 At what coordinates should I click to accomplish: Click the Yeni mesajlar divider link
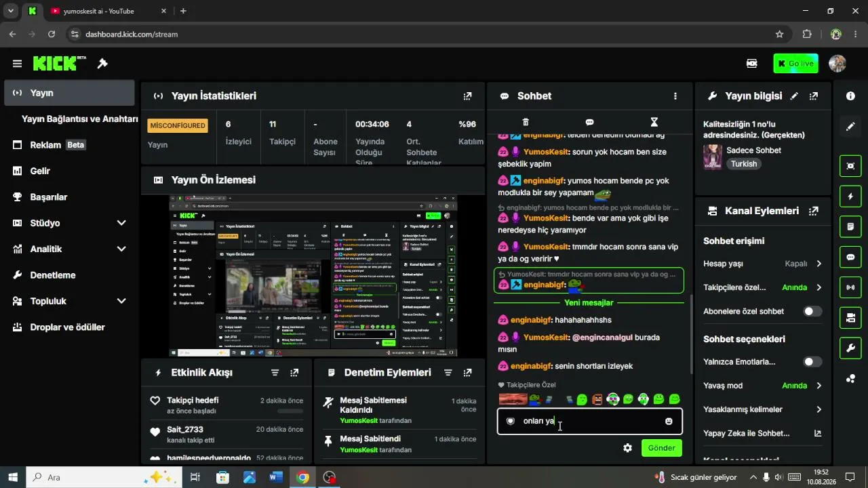click(x=589, y=303)
